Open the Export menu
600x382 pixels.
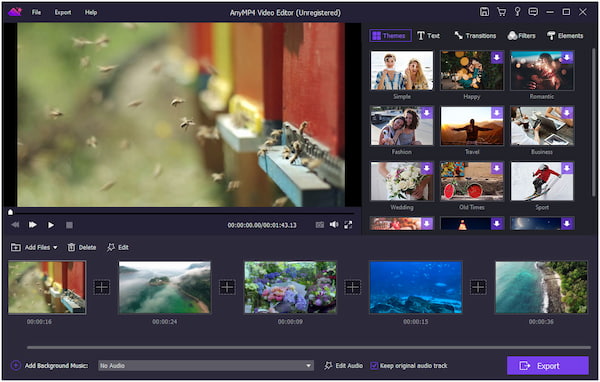coord(63,12)
